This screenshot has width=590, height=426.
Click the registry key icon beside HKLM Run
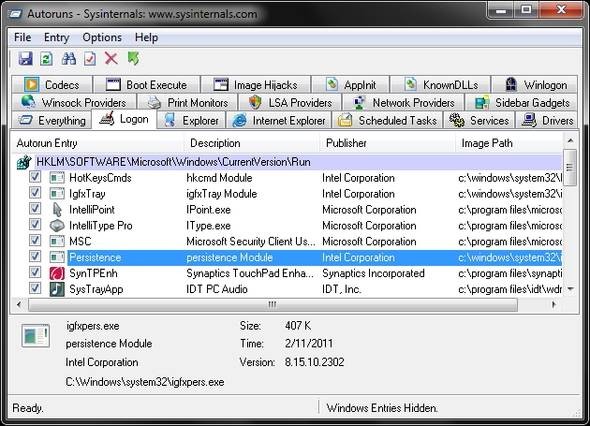[x=24, y=162]
